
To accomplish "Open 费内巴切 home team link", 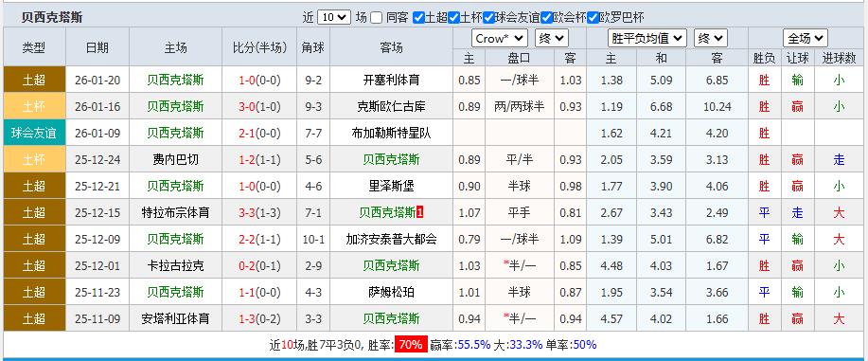I will [175, 160].
